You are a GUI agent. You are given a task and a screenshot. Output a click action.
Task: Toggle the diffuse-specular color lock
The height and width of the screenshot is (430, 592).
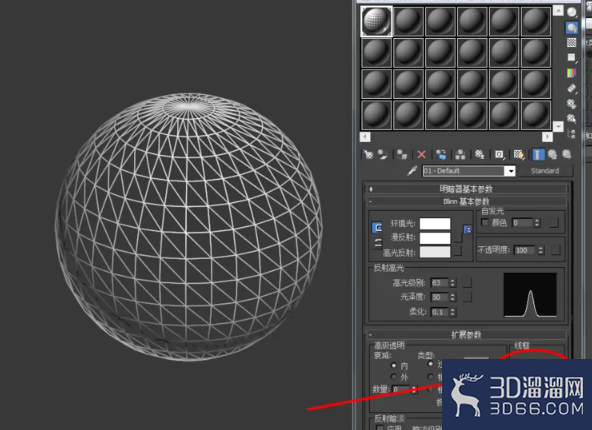click(377, 243)
